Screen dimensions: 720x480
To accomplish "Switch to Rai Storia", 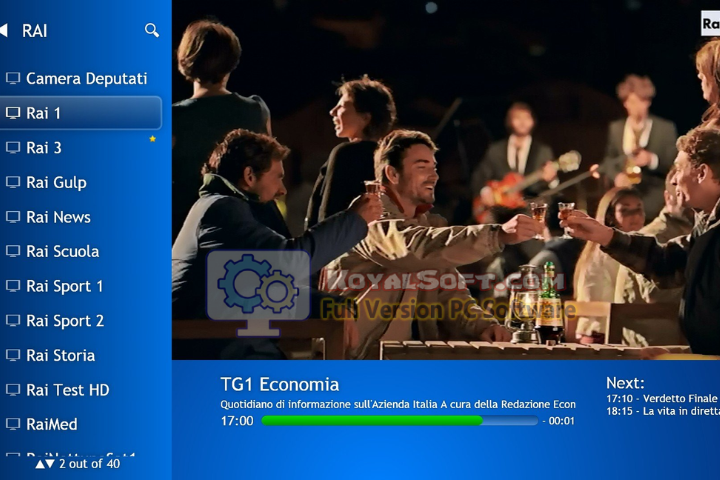I will (81, 355).
